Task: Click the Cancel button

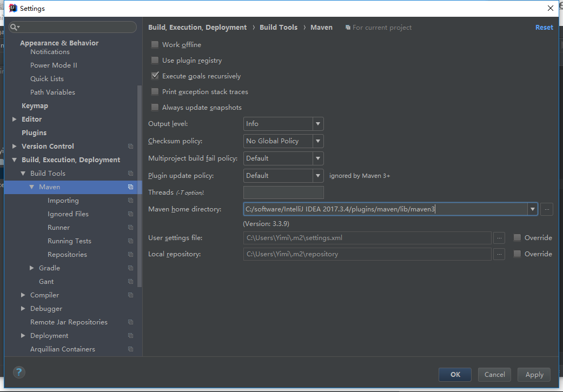Action: [494, 375]
